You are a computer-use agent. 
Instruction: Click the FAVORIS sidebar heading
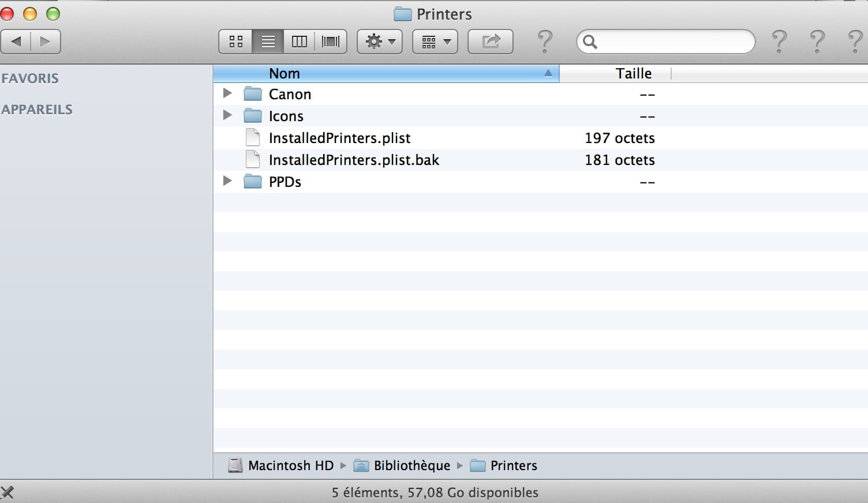(30, 78)
